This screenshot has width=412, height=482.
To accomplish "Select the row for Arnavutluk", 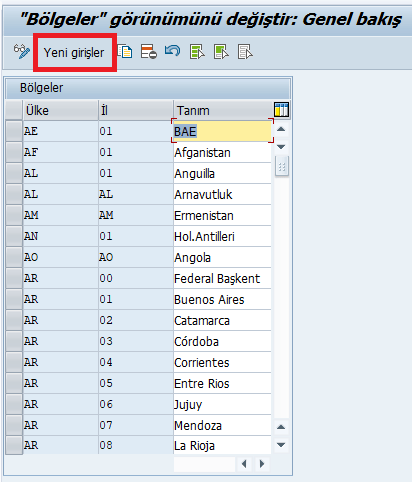I will tap(14, 194).
